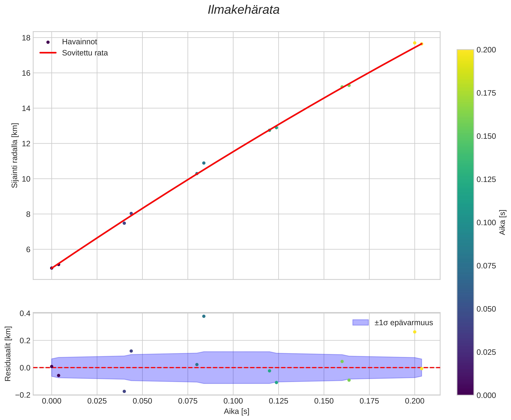Viewport: 511px width, 420px height.
Task: Click the Havainnot legend text
Action: [79, 42]
